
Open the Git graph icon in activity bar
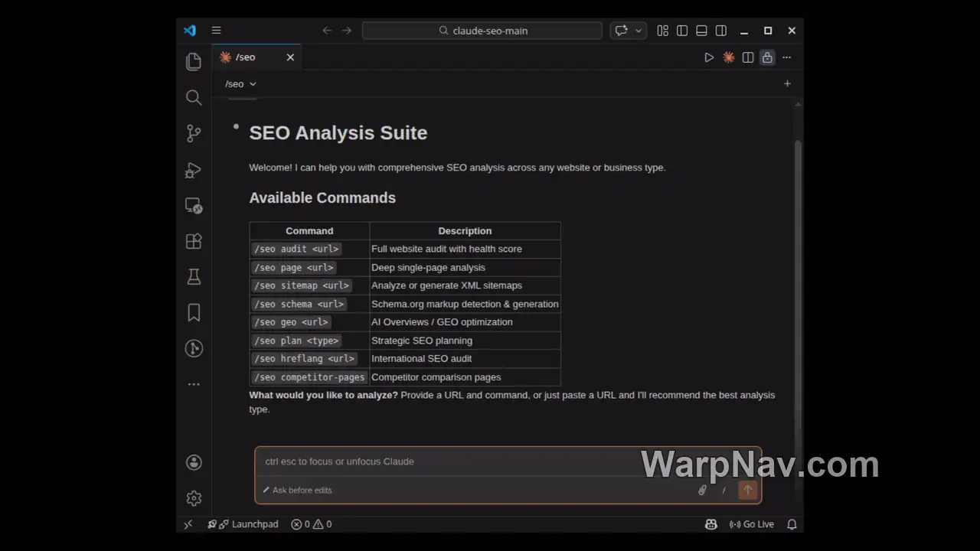coord(194,348)
